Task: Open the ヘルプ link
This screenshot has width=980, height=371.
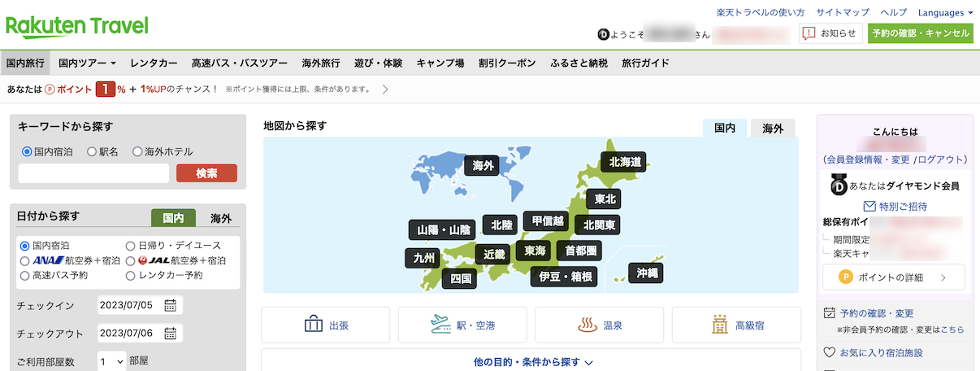Action: pos(894,12)
